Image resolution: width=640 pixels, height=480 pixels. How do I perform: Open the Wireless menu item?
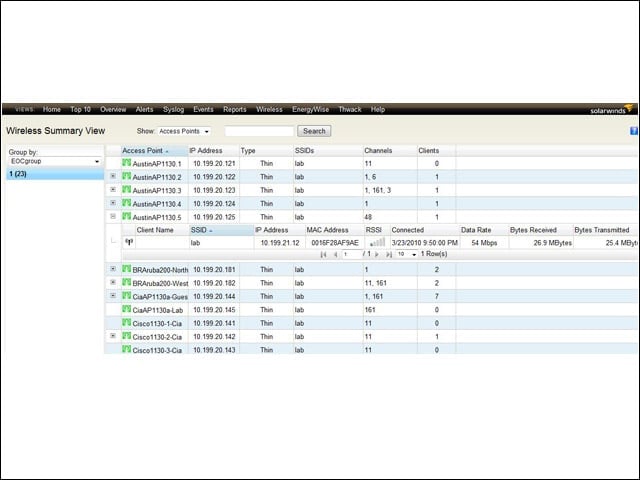point(269,109)
